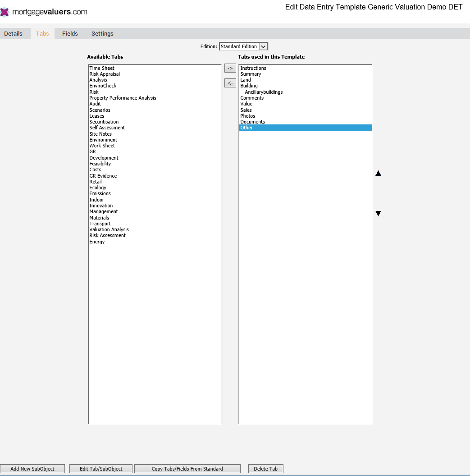Move selected tab up with the up arrow

tap(378, 174)
